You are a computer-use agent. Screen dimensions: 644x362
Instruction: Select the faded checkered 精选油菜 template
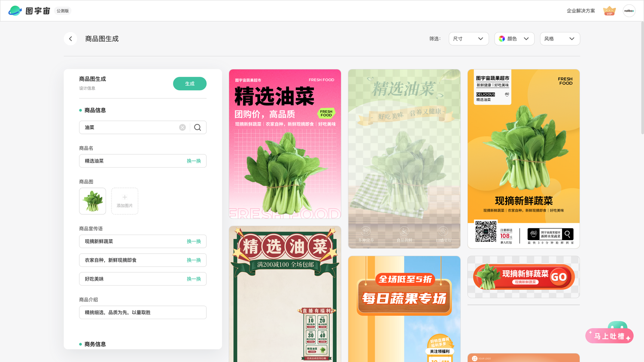point(404,159)
